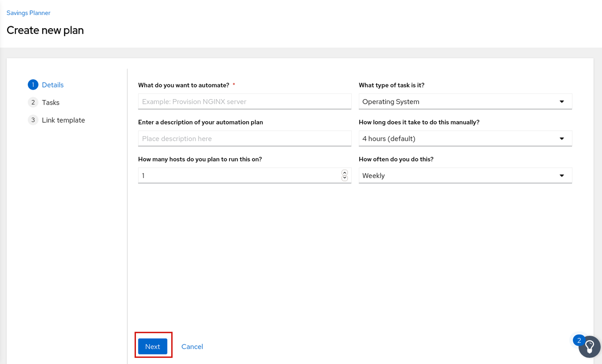602x364 pixels.
Task: Click the Cancel link
Action: 192,347
